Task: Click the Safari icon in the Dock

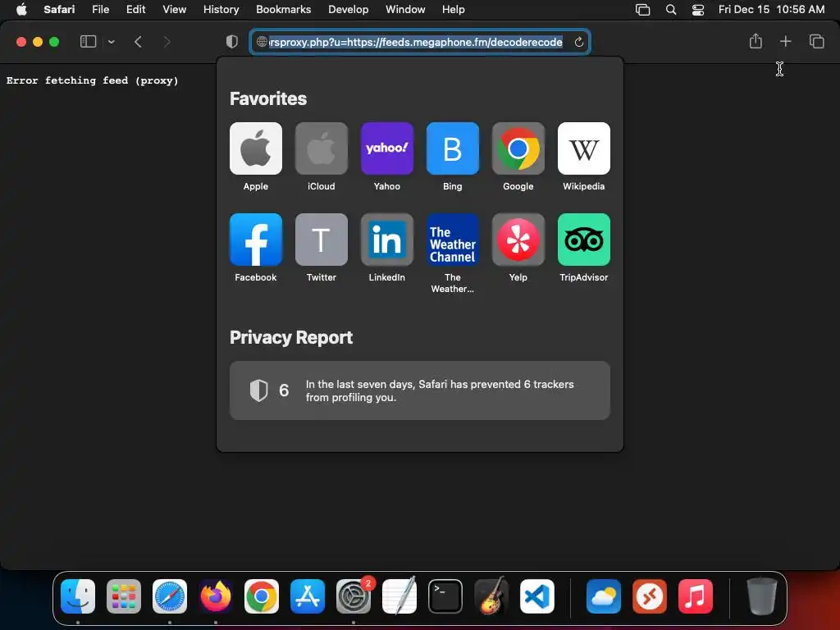Action: (169, 596)
